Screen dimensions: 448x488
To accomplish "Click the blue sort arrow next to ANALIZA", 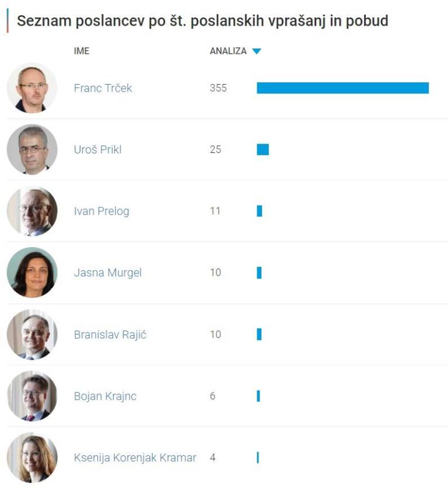I will click(257, 51).
